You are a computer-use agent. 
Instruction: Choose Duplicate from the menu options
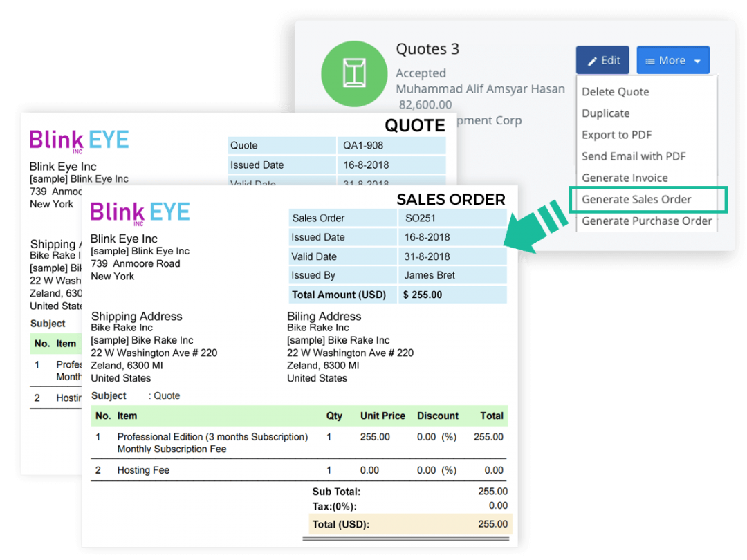[x=605, y=113]
